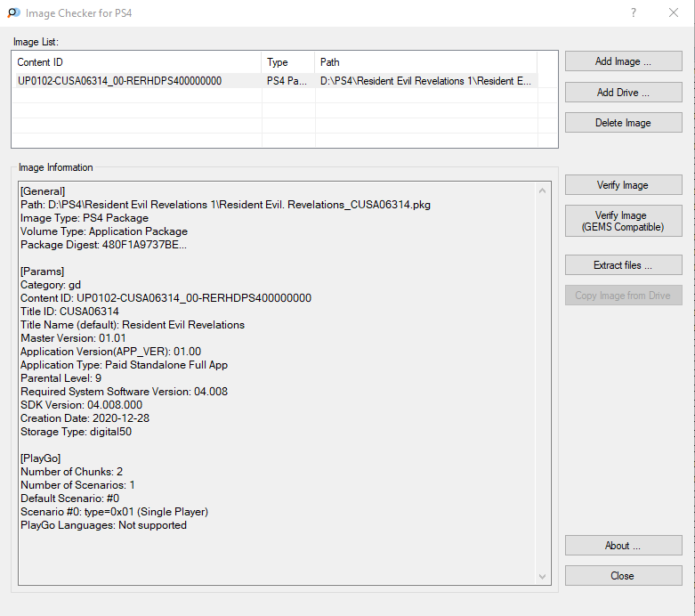Click the help question mark in title bar
Image resolution: width=695 pixels, height=616 pixels.
tap(634, 12)
